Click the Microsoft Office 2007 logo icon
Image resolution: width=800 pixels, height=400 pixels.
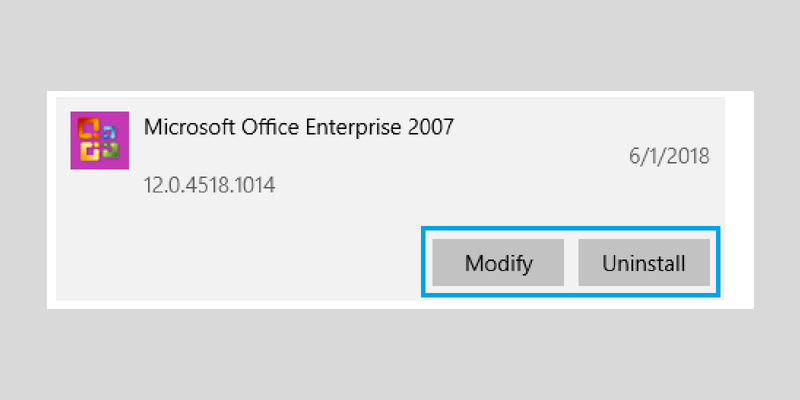[x=99, y=140]
